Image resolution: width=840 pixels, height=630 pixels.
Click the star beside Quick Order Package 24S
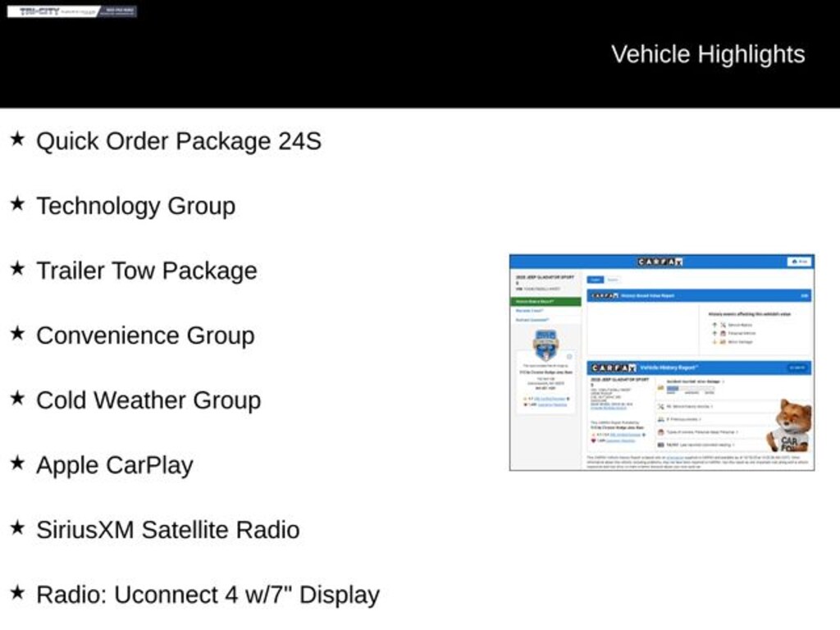[x=17, y=139]
